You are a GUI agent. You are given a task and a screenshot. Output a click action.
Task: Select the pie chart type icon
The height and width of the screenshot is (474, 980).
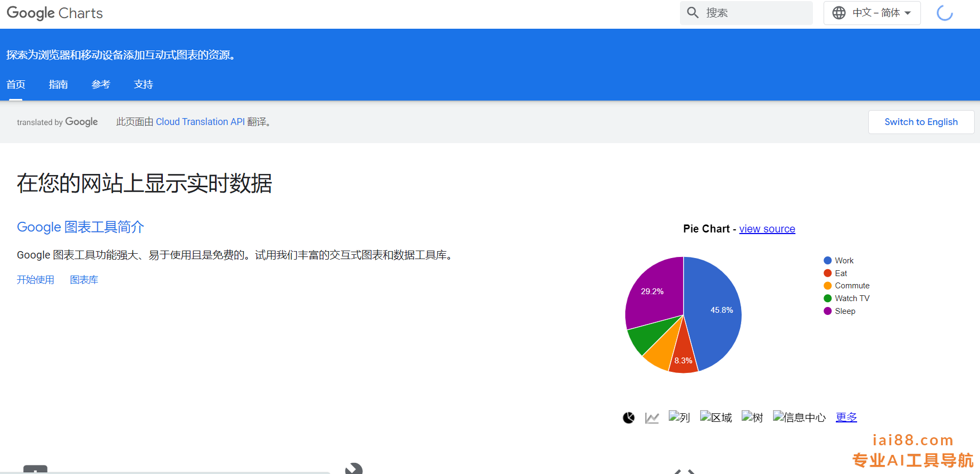click(x=629, y=418)
